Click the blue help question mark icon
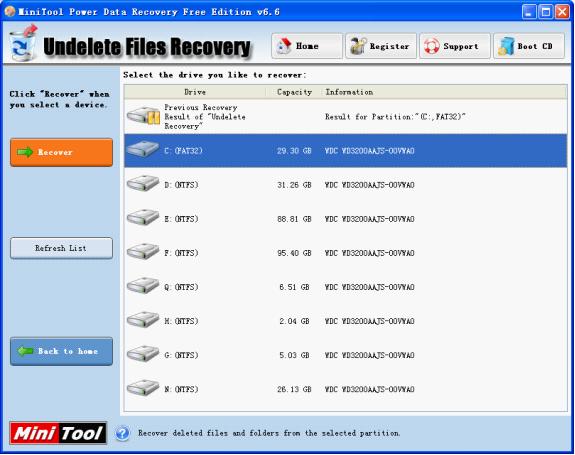 (x=122, y=433)
